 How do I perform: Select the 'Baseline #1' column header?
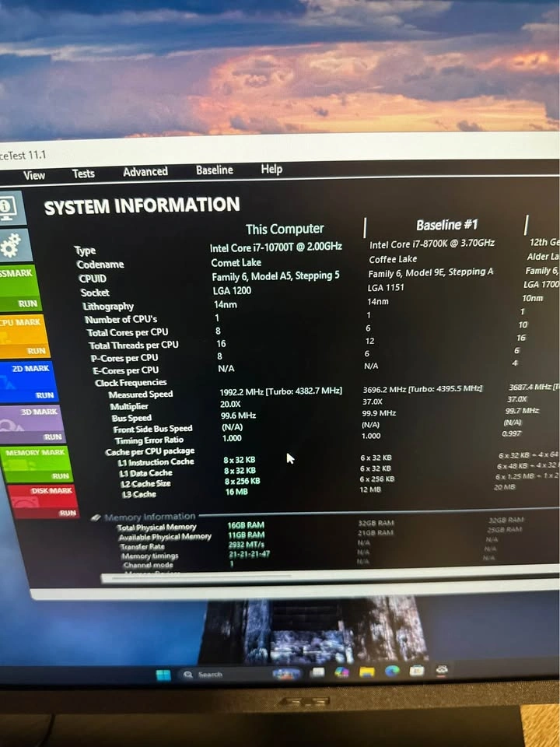[x=446, y=225]
